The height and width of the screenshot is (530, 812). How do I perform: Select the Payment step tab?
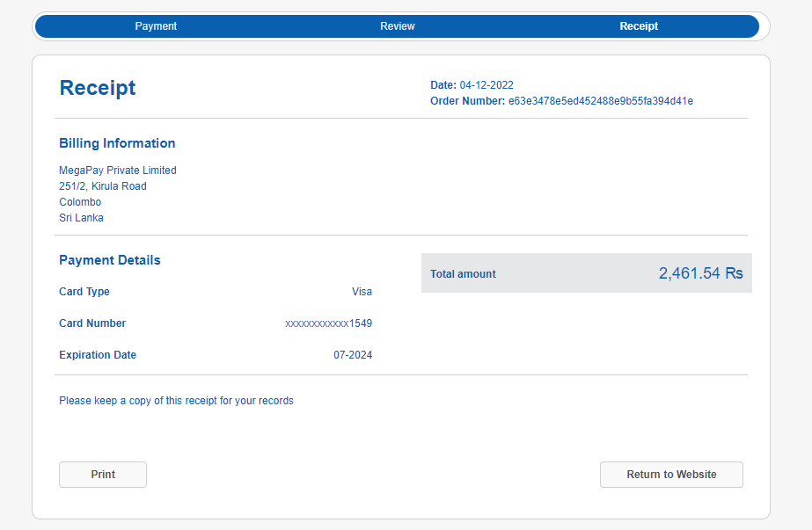[x=156, y=26]
